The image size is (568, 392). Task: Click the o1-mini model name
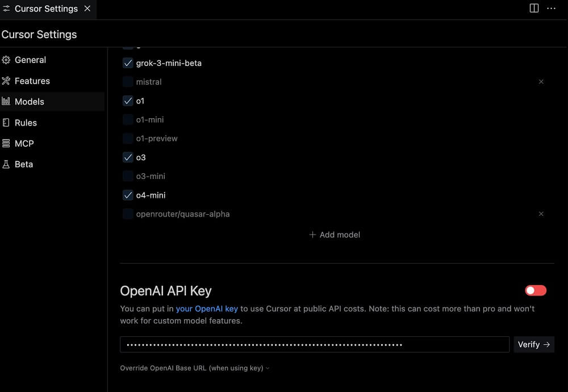coord(150,119)
